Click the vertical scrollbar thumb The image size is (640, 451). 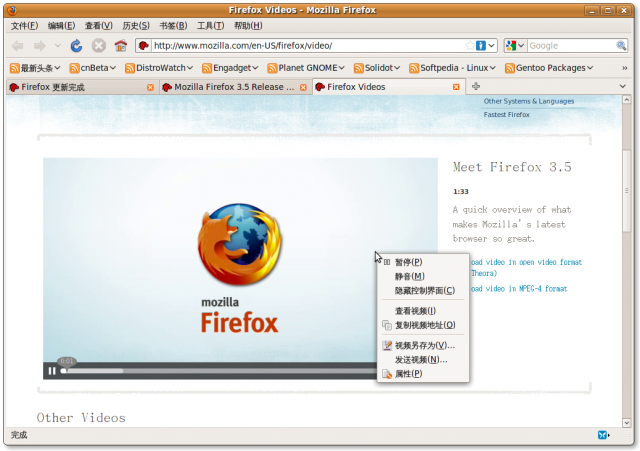(x=627, y=191)
